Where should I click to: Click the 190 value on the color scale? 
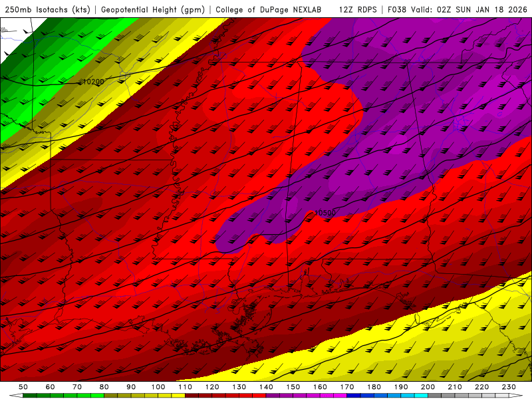pyautogui.click(x=401, y=387)
